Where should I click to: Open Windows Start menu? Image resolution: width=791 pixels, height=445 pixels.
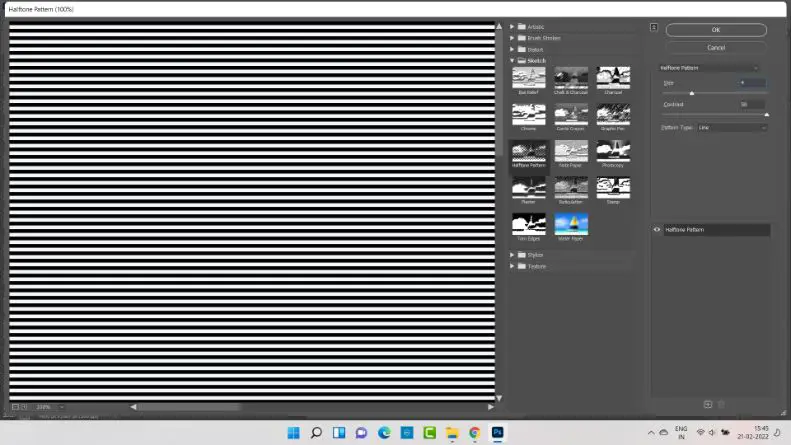[293, 433]
